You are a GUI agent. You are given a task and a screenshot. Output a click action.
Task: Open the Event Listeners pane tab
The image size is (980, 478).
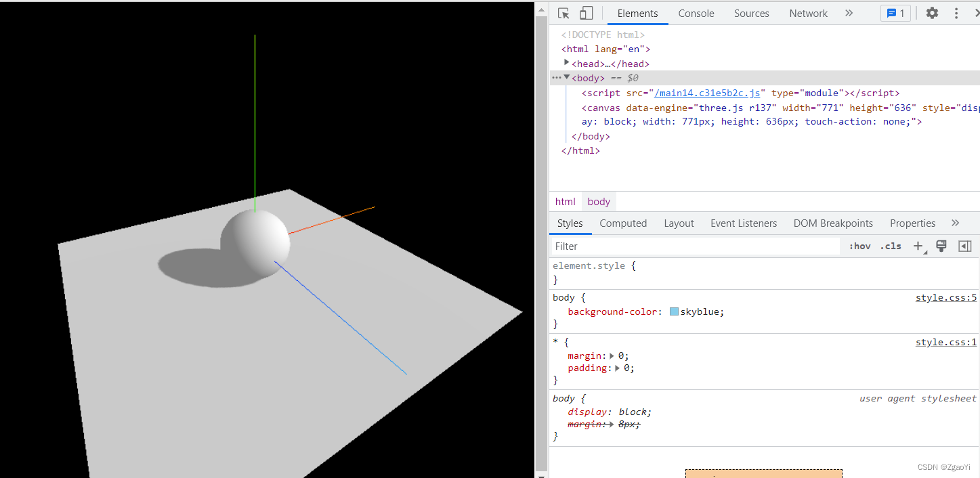click(744, 223)
